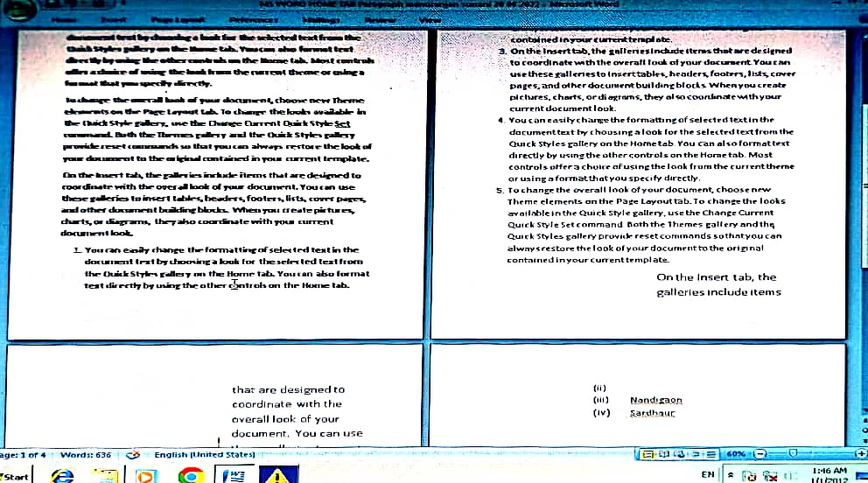This screenshot has width=868, height=483.
Task: Click the zoom out minus button
Action: pos(759,455)
